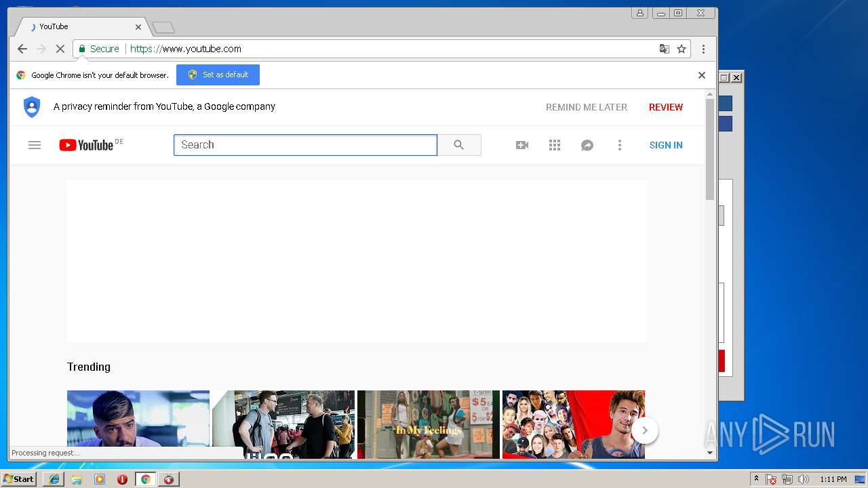Select the YouTube tab

pos(81,27)
